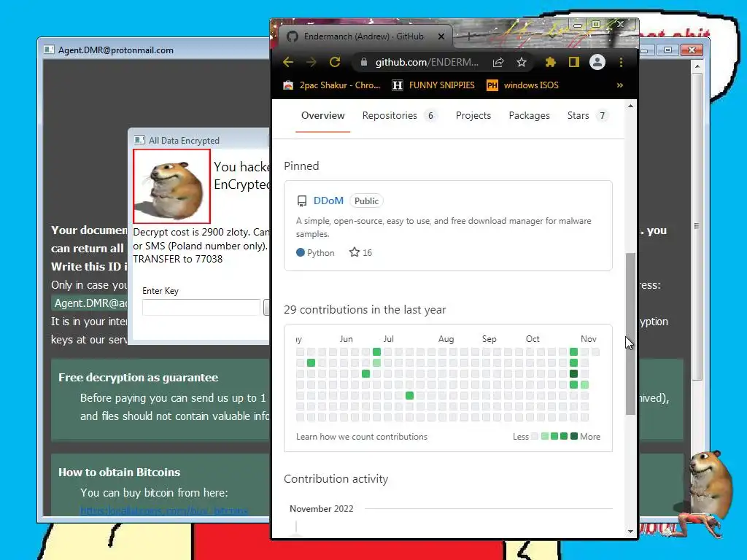The image size is (747, 560).
Task: Maximize the Agent.DMR ransom window
Action: (x=668, y=50)
